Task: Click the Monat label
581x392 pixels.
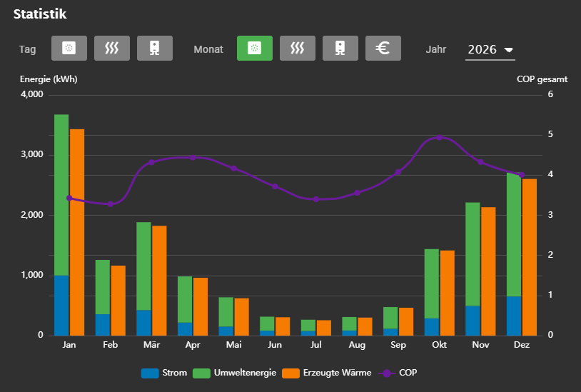Action: 208,49
